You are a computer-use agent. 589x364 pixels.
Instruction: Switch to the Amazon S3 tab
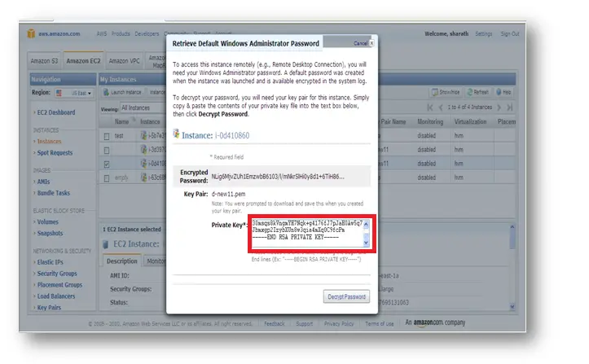44,61
